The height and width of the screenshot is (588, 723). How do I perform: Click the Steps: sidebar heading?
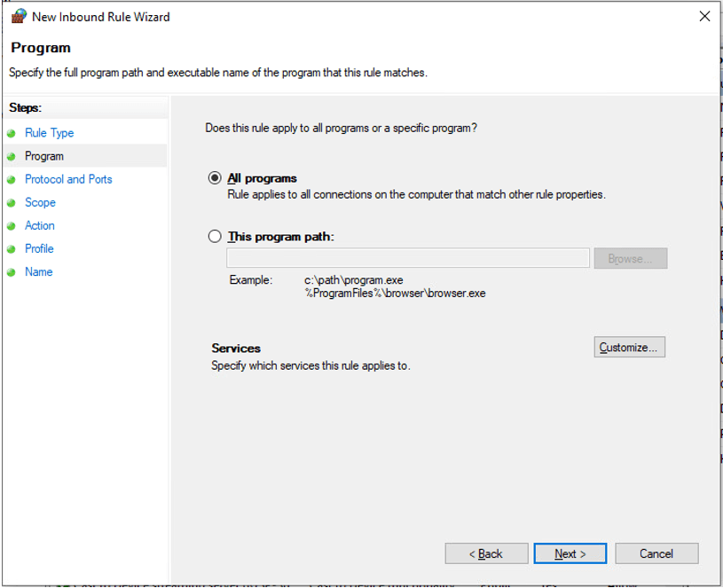(x=26, y=107)
